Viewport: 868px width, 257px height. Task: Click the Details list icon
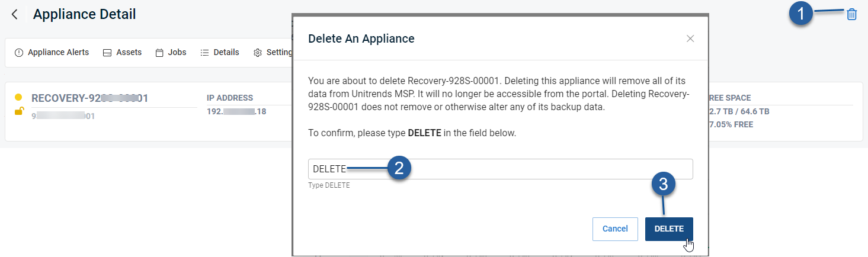204,53
